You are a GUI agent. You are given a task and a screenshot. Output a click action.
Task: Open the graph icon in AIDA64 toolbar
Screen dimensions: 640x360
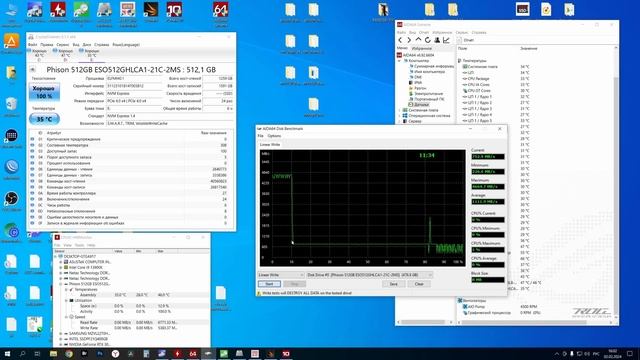point(446,40)
